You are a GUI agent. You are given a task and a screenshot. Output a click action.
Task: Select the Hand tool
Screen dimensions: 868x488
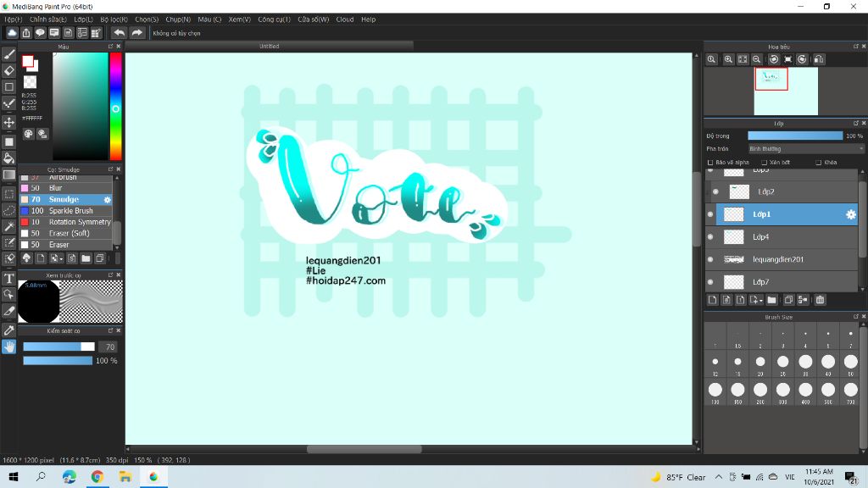(8, 347)
